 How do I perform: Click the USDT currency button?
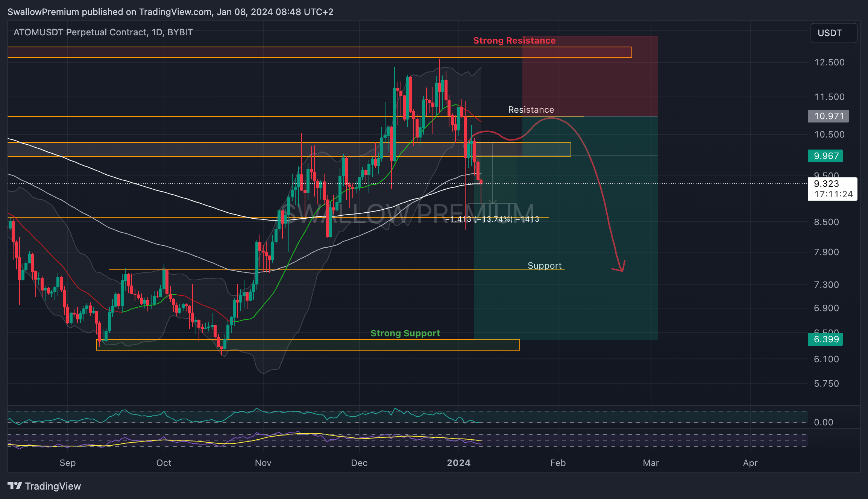pos(834,33)
